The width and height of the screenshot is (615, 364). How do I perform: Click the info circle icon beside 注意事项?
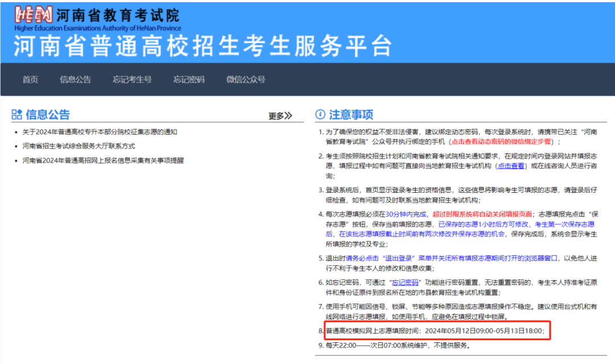319,114
